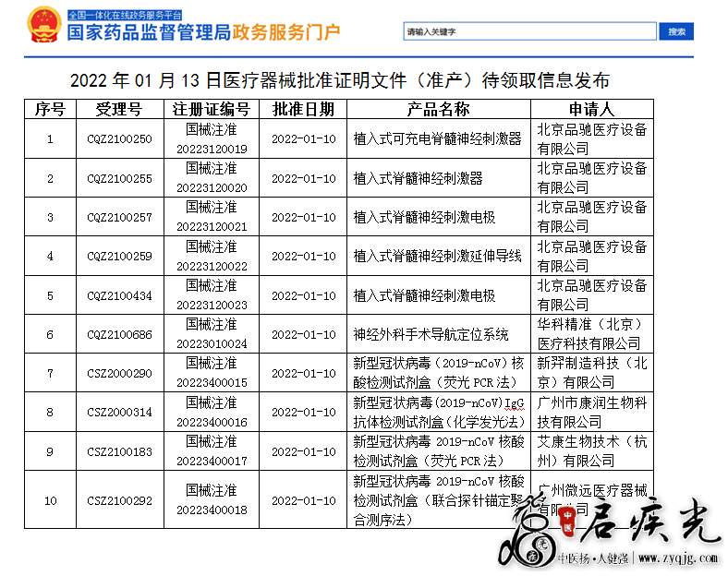The image size is (728, 576).
Task: Click registration number 国械注准20223400016
Action: pyautogui.click(x=212, y=413)
